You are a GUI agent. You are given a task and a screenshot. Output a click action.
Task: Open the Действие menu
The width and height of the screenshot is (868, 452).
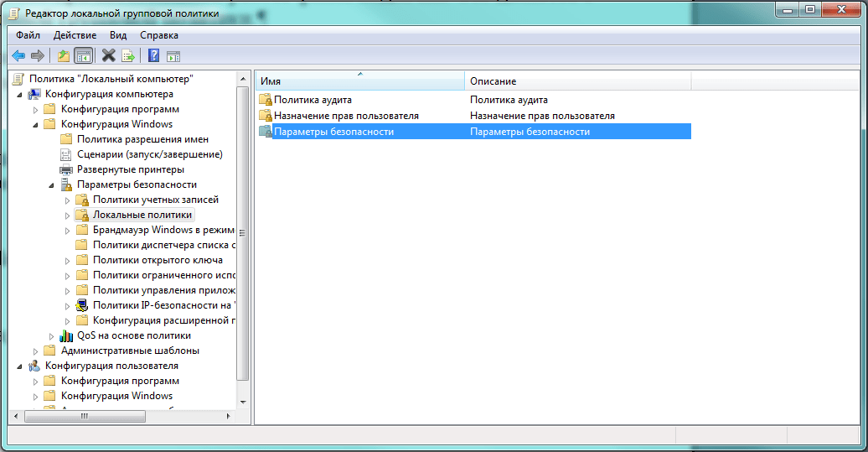click(x=75, y=35)
